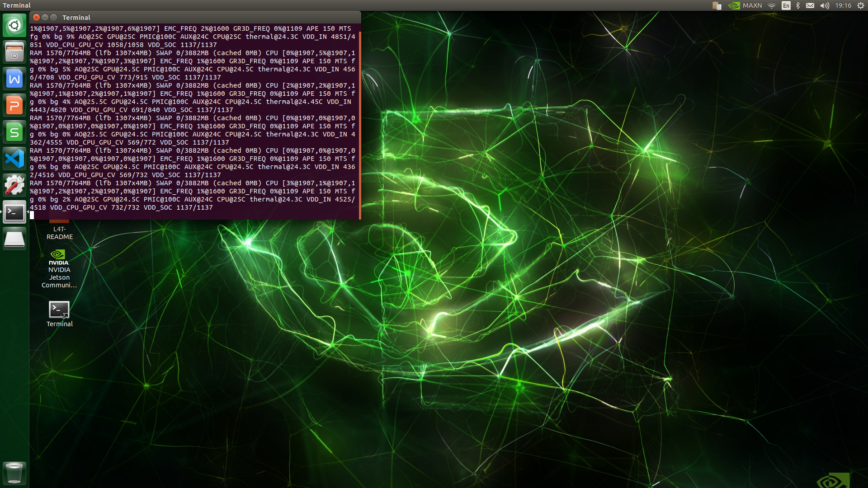Open the Bluetooth indicator menu
868x488 pixels.
(798, 5)
